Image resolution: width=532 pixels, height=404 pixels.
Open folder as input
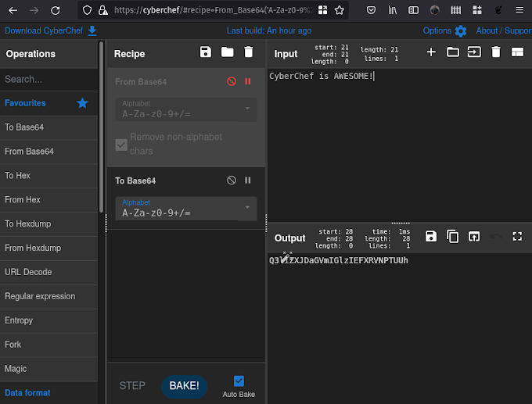click(x=453, y=52)
